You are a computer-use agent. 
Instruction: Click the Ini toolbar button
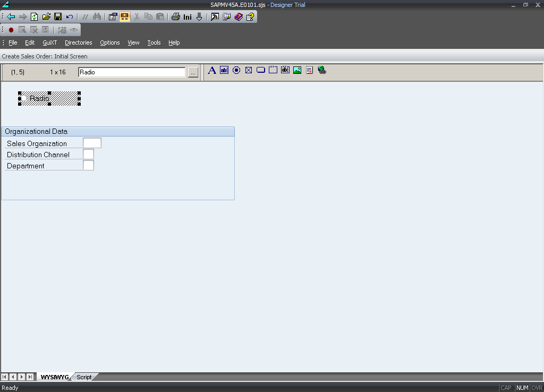[188, 17]
